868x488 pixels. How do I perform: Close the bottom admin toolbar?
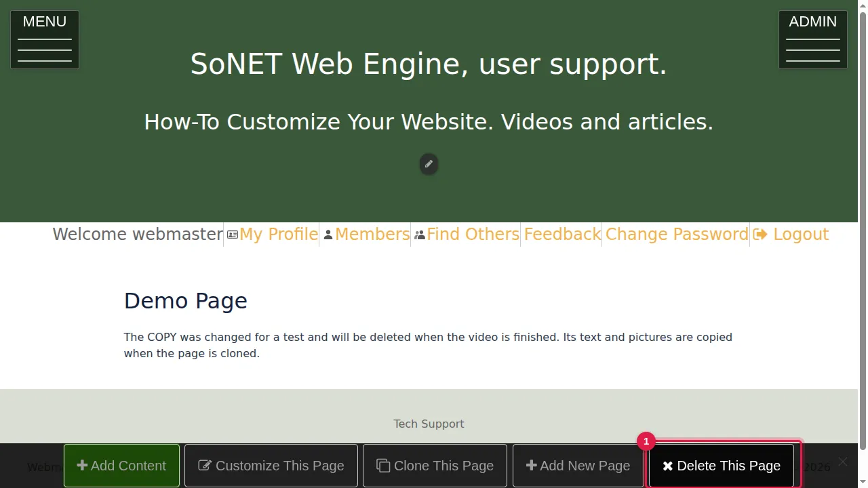pyautogui.click(x=842, y=462)
